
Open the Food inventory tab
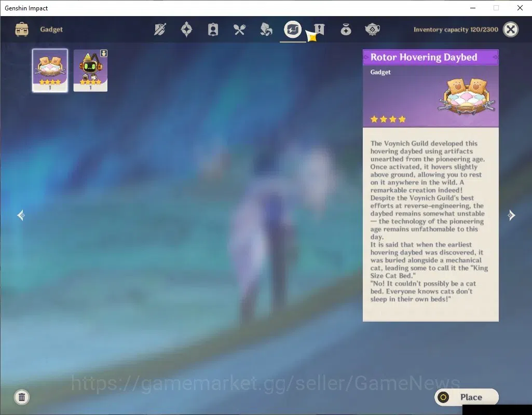(239, 30)
